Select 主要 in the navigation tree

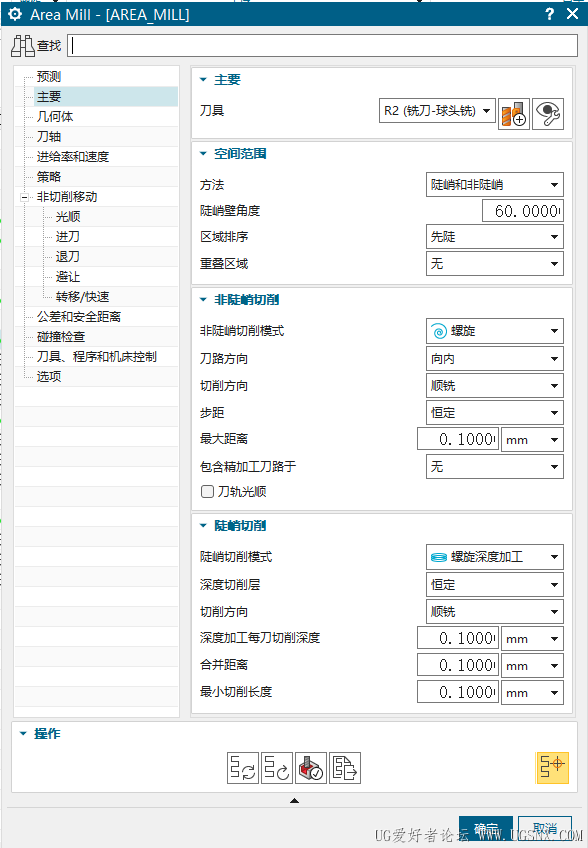click(x=49, y=97)
